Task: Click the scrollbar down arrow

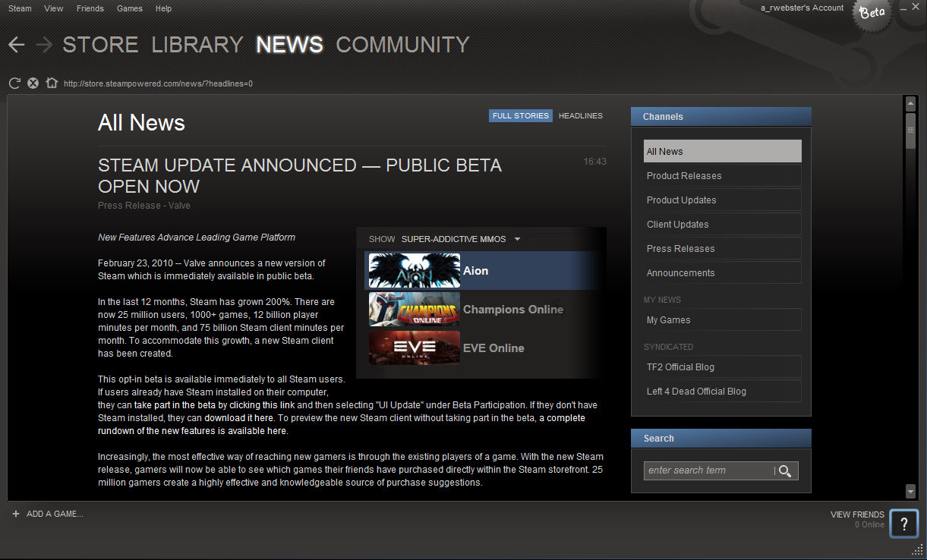Action: (910, 492)
